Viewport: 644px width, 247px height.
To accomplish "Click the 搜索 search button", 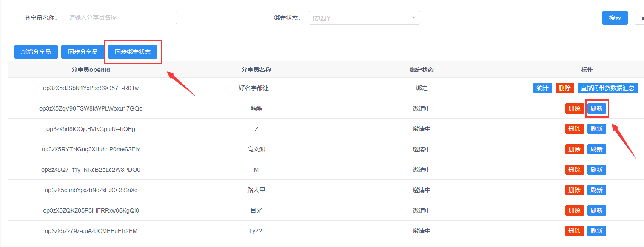I will pyautogui.click(x=615, y=18).
